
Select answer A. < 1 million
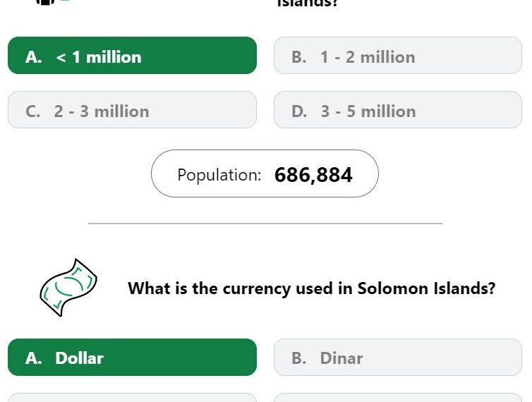[x=132, y=55]
